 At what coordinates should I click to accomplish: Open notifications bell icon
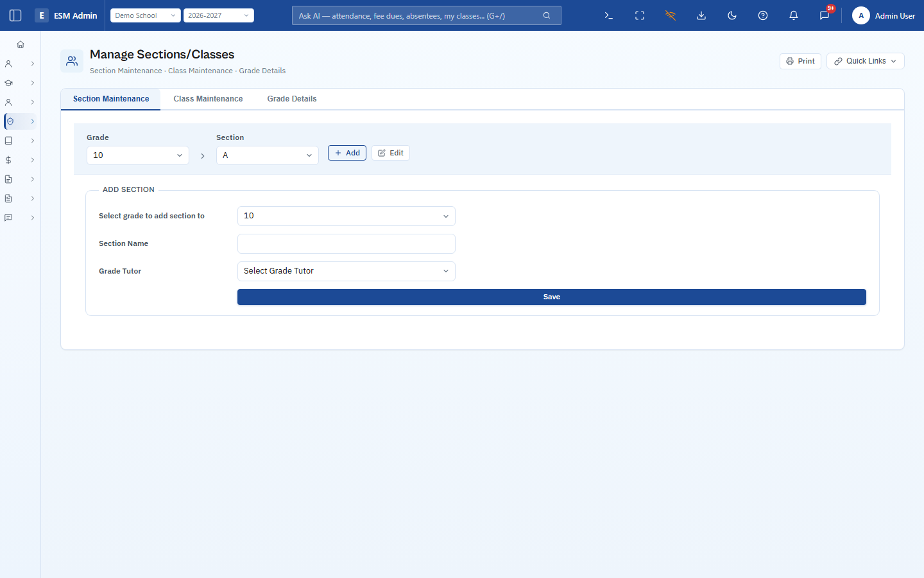pos(794,15)
